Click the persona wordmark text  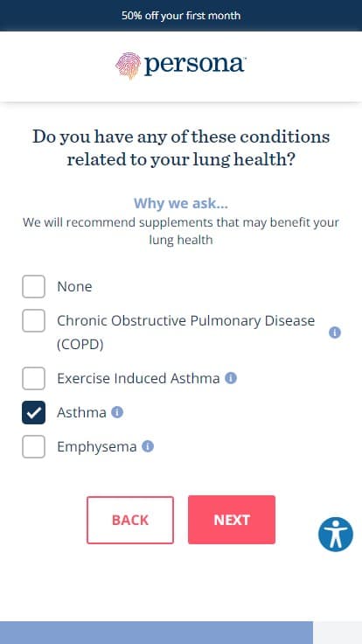[x=195, y=65]
